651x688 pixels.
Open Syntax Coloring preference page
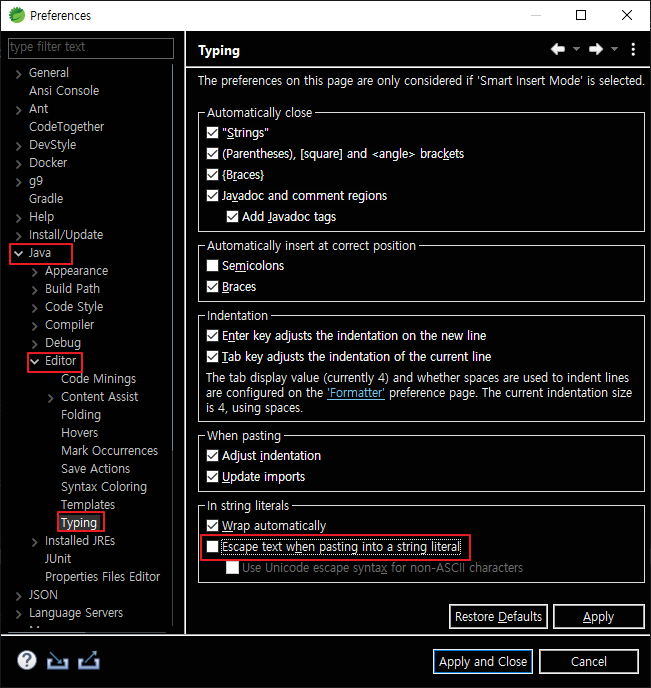[104, 487]
